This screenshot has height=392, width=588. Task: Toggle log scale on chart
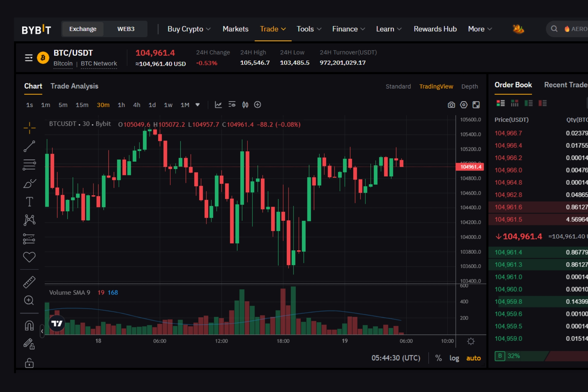coord(454,358)
